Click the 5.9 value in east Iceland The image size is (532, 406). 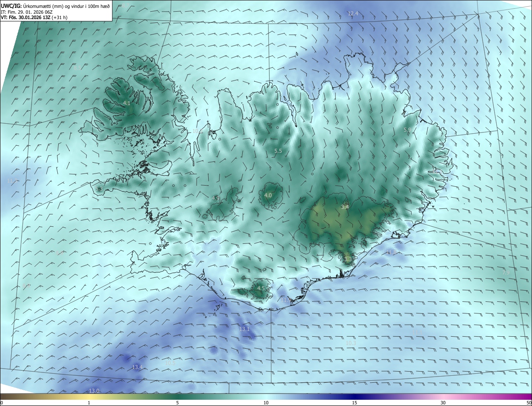coord(407,130)
